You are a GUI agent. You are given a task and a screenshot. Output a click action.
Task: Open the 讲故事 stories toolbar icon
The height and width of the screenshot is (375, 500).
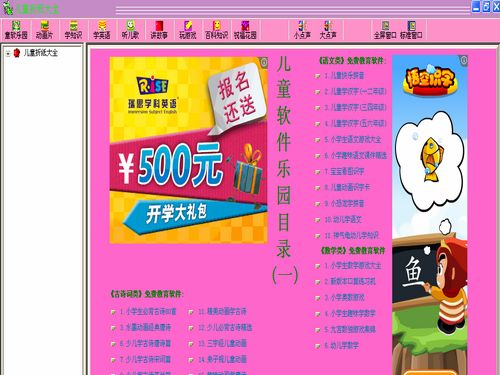pos(159,30)
